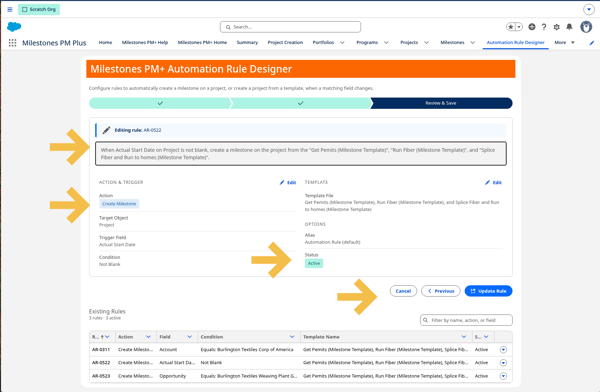The width and height of the screenshot is (600, 392).
Task: Click the Opportunity field cell
Action: click(x=173, y=376)
